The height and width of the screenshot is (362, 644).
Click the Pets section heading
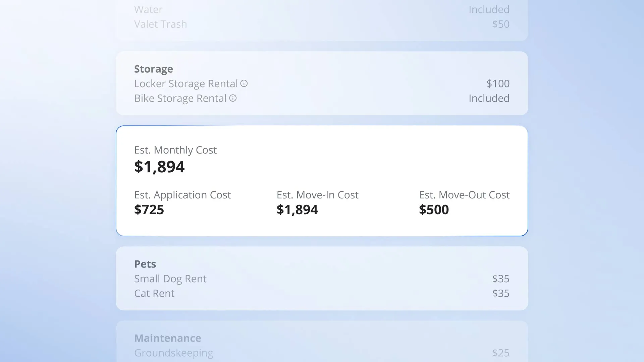point(145,264)
